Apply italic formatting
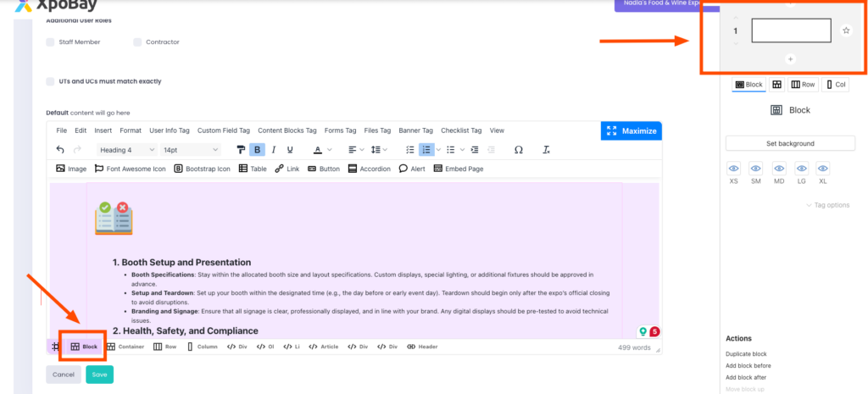868x394 pixels. 274,150
